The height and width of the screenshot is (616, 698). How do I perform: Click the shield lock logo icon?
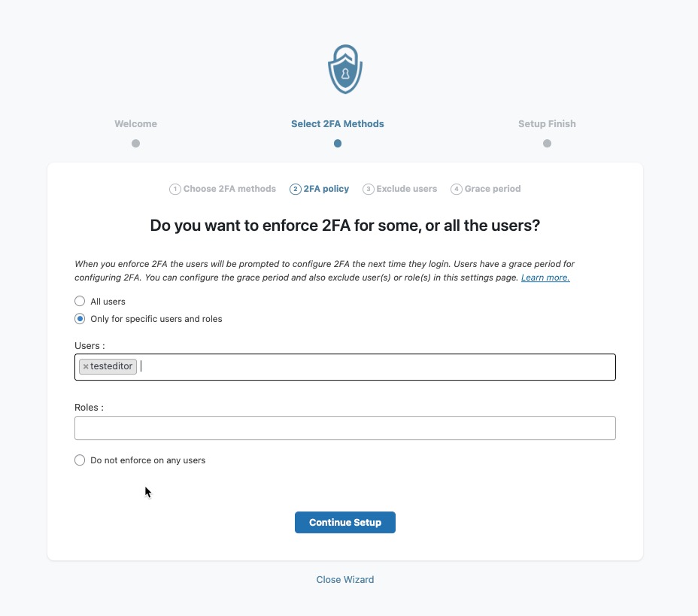point(345,68)
